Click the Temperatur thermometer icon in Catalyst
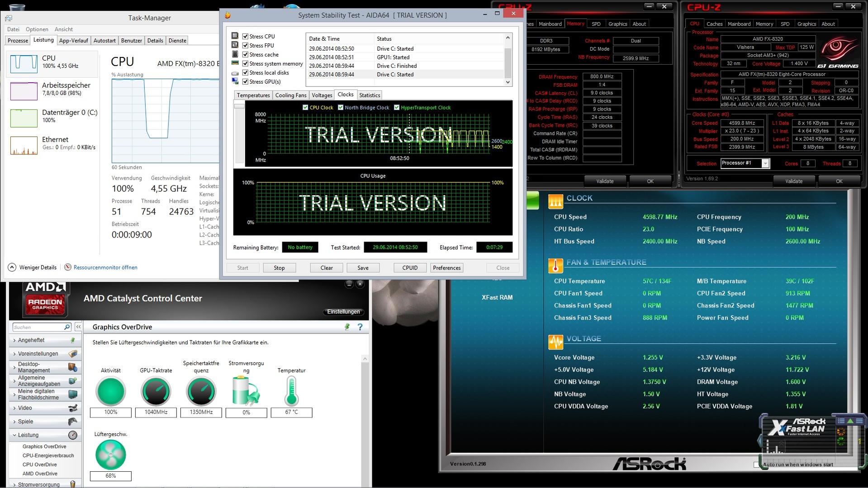The height and width of the screenshot is (488, 868). tap(291, 391)
